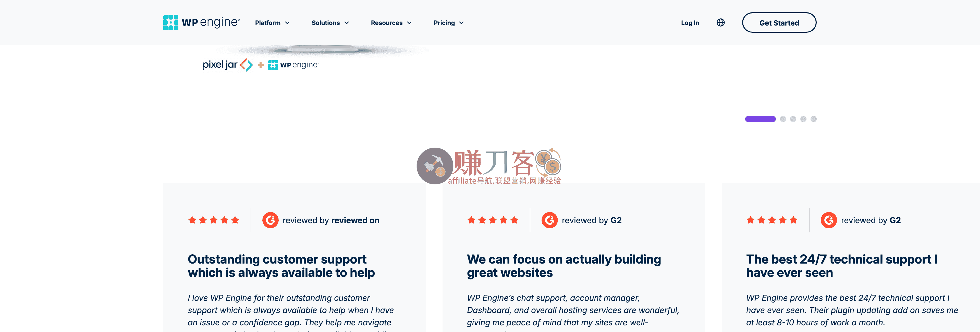Select the last carousel dot
The height and width of the screenshot is (332, 980).
click(814, 119)
